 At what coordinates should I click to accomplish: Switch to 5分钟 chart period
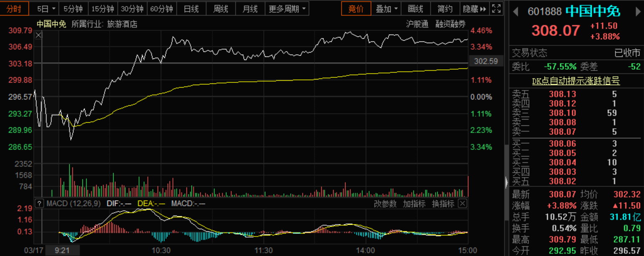tap(72, 9)
